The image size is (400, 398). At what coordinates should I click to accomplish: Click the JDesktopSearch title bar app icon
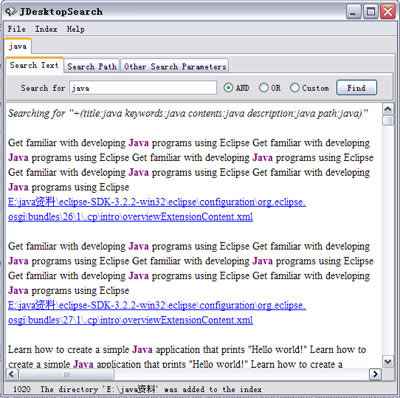[x=11, y=12]
